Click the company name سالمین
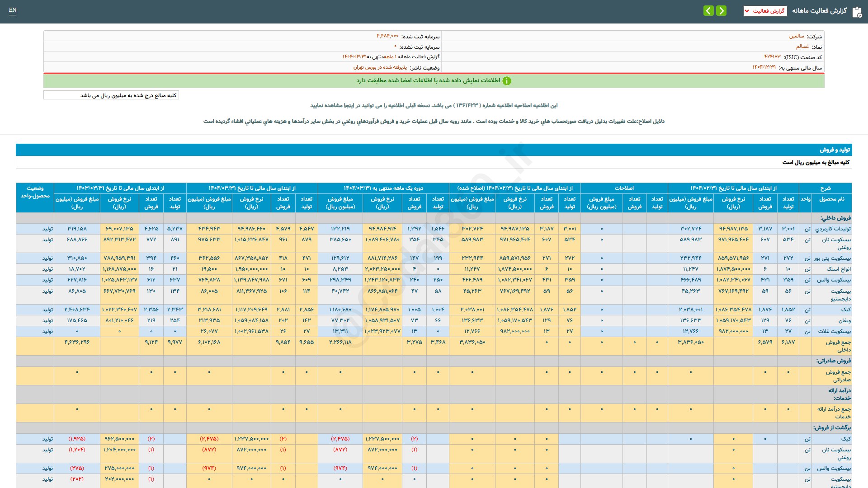The height and width of the screenshot is (488, 868). click(x=797, y=36)
